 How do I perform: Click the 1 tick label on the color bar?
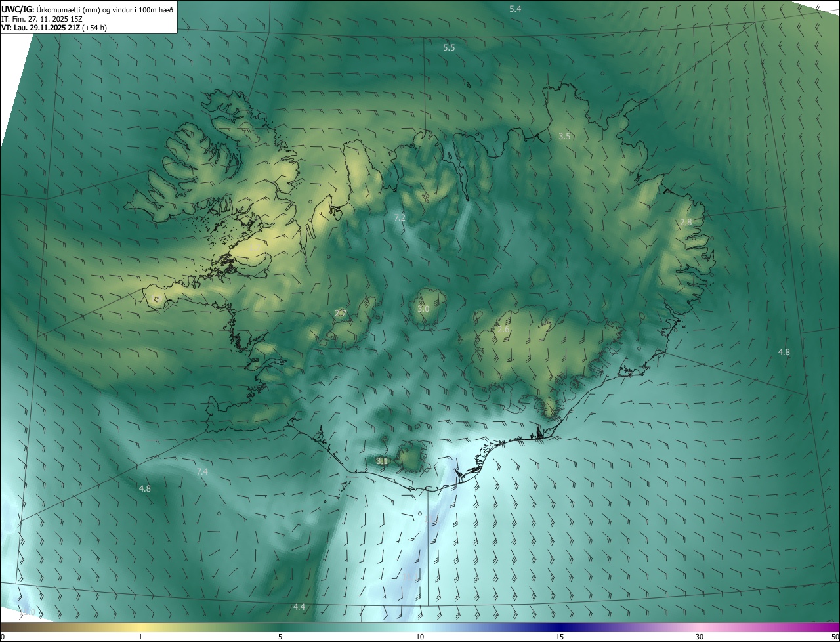pyautogui.click(x=141, y=637)
